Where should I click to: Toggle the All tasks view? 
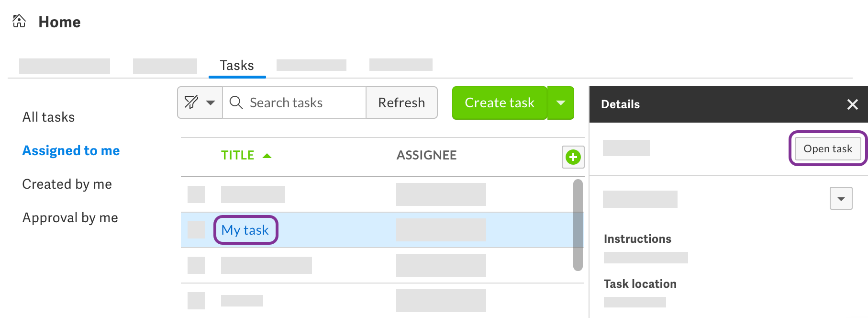point(48,117)
